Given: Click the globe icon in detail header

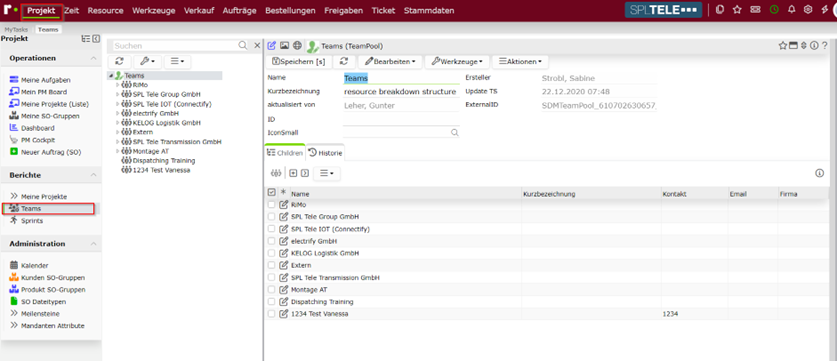Looking at the screenshot, I should [297, 45].
